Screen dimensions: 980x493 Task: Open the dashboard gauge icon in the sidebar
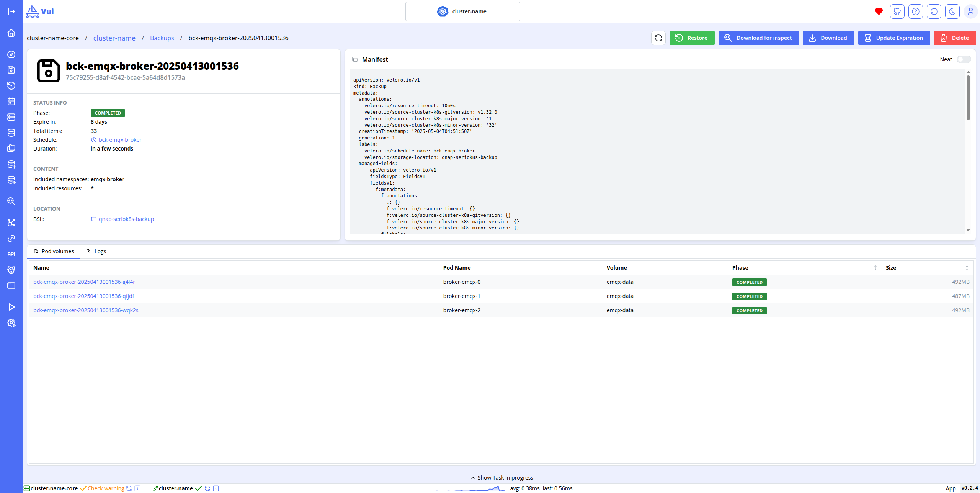click(x=11, y=54)
